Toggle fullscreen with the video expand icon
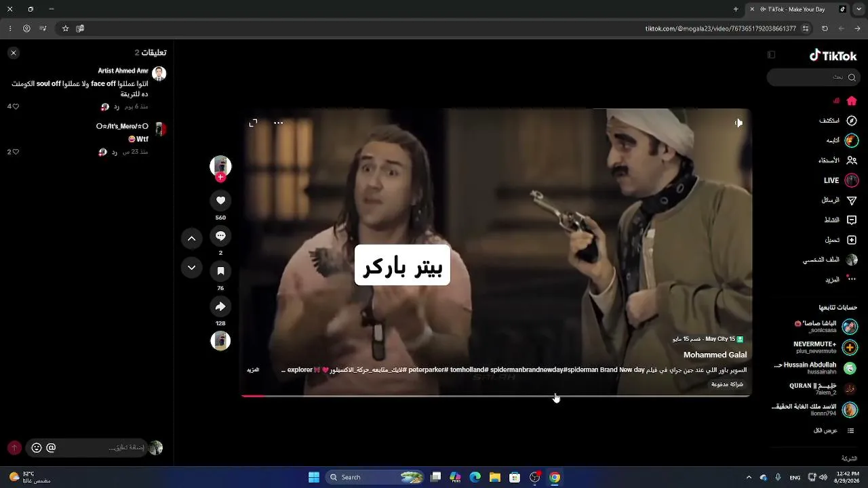 pos(253,123)
